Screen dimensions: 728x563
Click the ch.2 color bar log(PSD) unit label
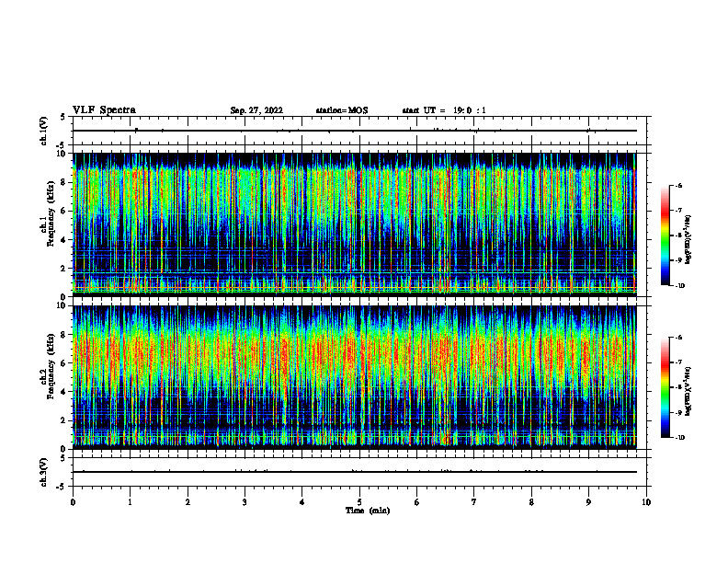[688, 391]
